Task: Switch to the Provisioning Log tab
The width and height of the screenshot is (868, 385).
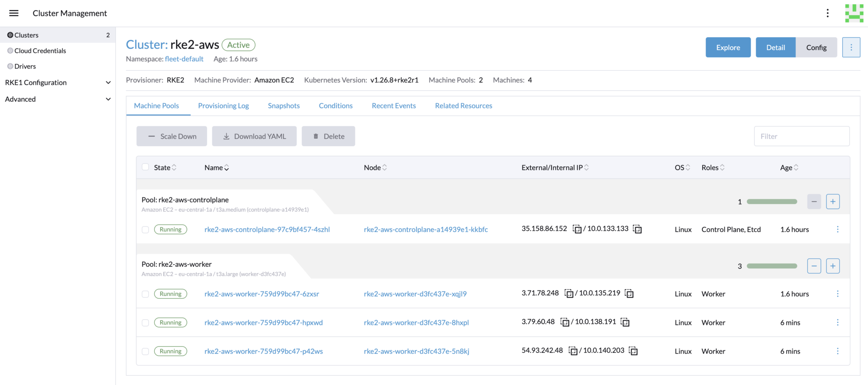Action: pyautogui.click(x=223, y=106)
